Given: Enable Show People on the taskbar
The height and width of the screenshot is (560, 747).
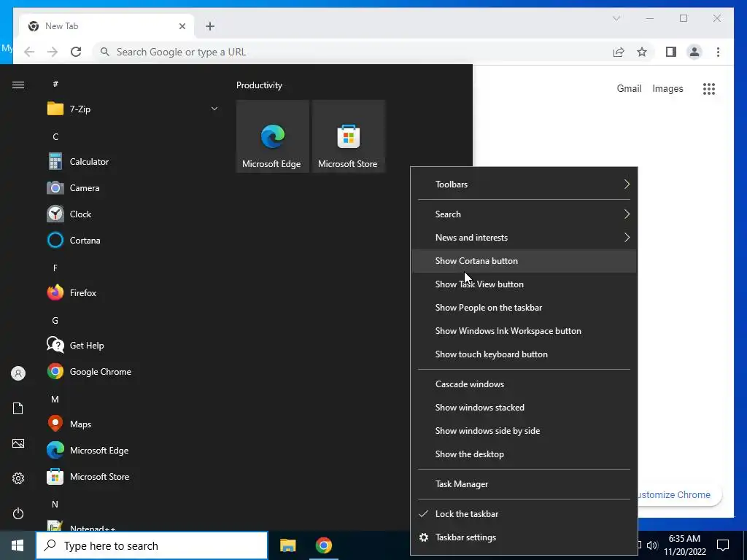Looking at the screenshot, I should [524, 308].
